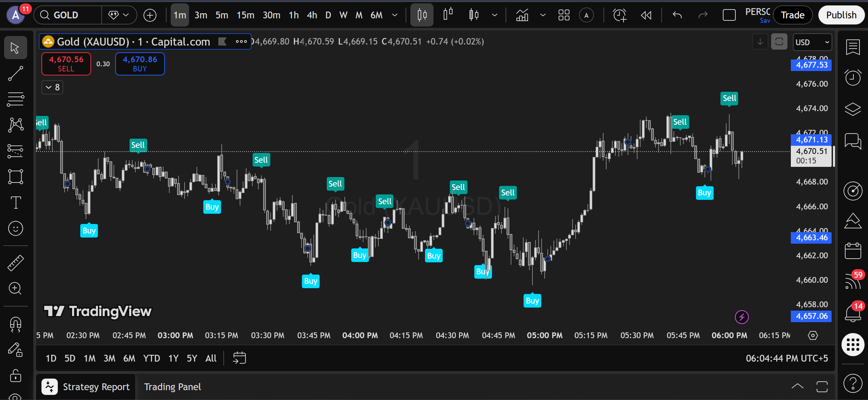The height and width of the screenshot is (400, 868).
Task: Set chart range to YTD
Action: (x=151, y=358)
